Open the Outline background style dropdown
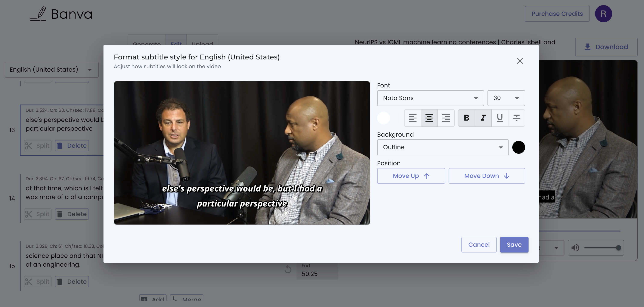 click(x=443, y=147)
